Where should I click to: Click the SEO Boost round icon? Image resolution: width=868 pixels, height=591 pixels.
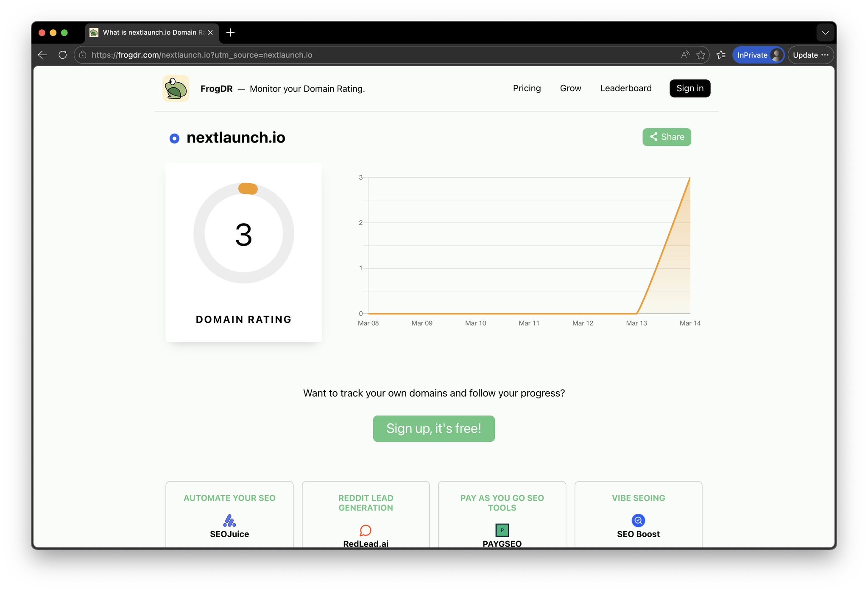tap(638, 520)
